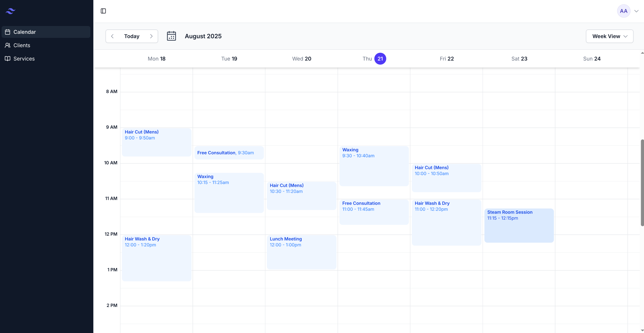
Task: Open Wednesday's Hair Cut (Mens) 10:30 appointment
Action: (x=301, y=196)
